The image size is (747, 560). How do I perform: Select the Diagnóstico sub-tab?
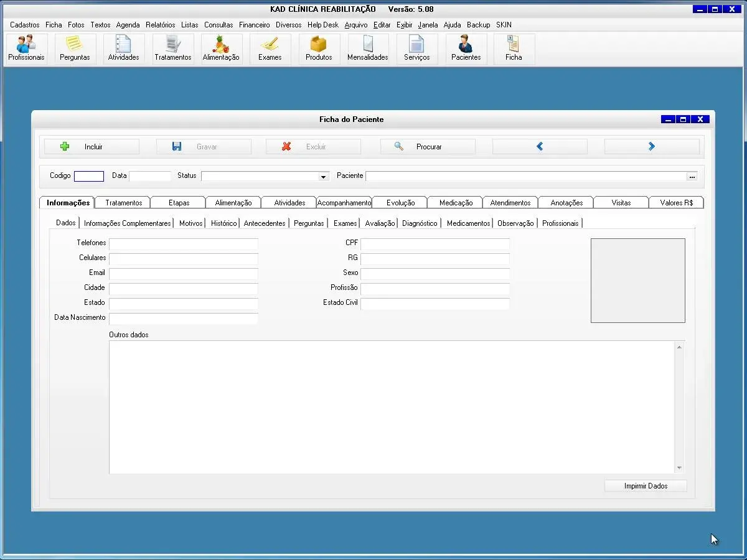click(x=420, y=223)
